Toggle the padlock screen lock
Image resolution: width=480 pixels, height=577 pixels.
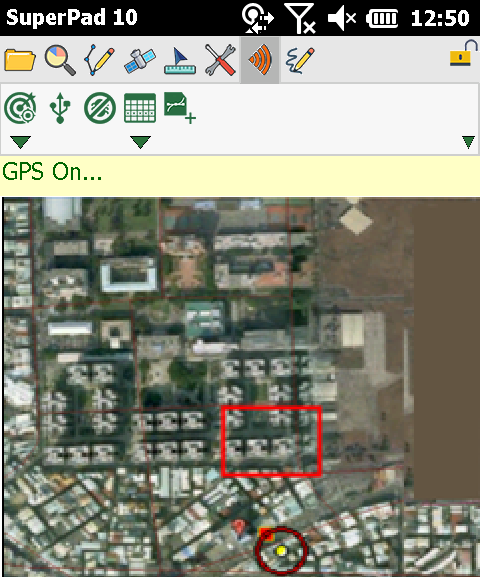[x=463, y=53]
